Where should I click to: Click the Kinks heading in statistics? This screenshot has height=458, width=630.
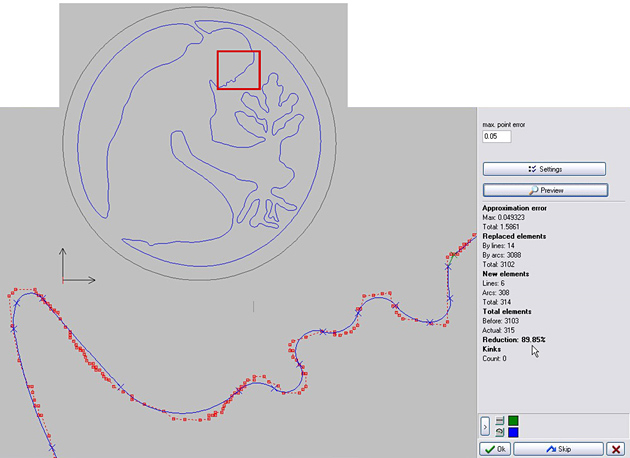[491, 349]
